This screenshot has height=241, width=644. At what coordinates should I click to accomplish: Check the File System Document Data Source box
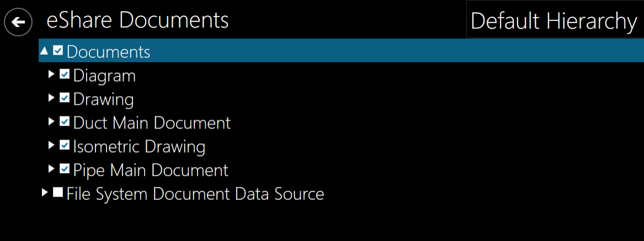click(x=58, y=193)
